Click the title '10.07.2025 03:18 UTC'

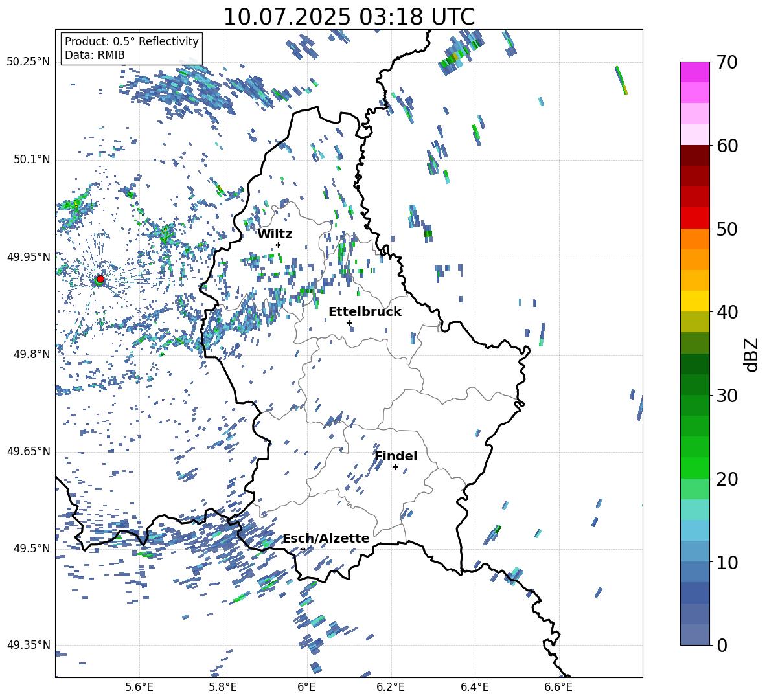[349, 17]
